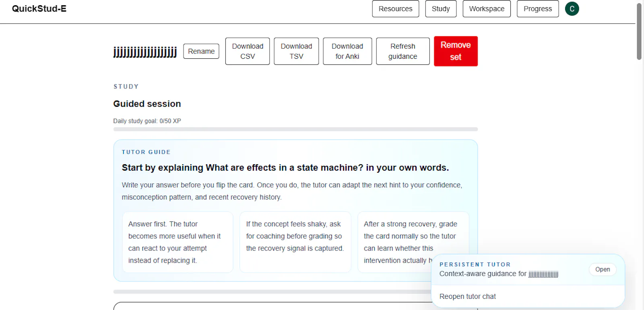The image size is (644, 310).
Task: Click the daily study goal progress bar
Action: pos(295,129)
